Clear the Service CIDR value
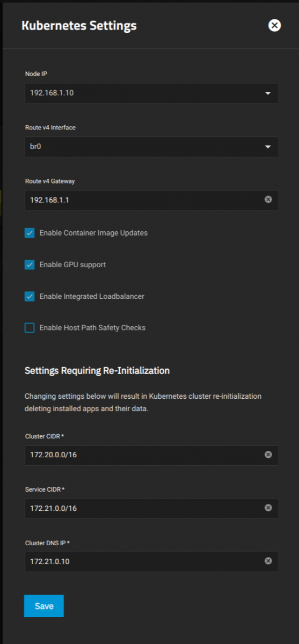 268,508
